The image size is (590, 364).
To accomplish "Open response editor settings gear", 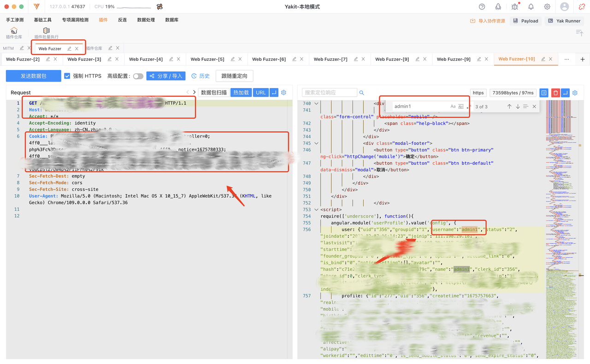I will [x=575, y=93].
